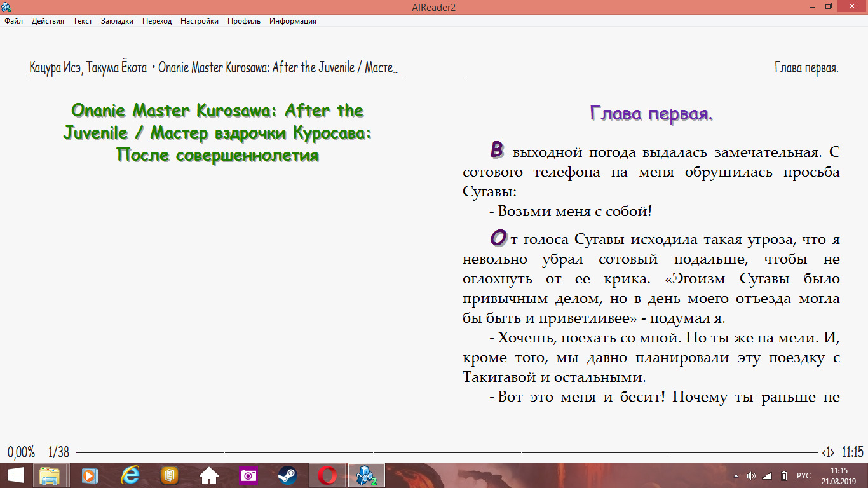This screenshot has height=488, width=868.
Task: Click the AlReader2 taskbar icon
Action: point(367,475)
